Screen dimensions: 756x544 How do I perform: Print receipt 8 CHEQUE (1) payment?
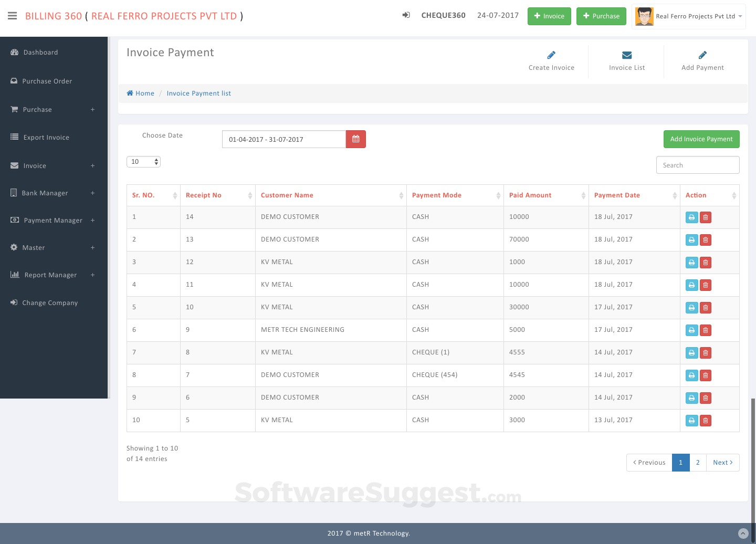(x=692, y=353)
